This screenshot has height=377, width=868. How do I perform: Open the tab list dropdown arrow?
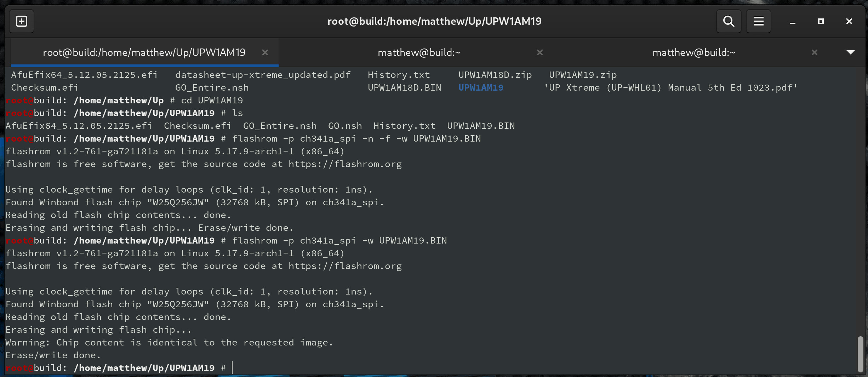(x=851, y=52)
